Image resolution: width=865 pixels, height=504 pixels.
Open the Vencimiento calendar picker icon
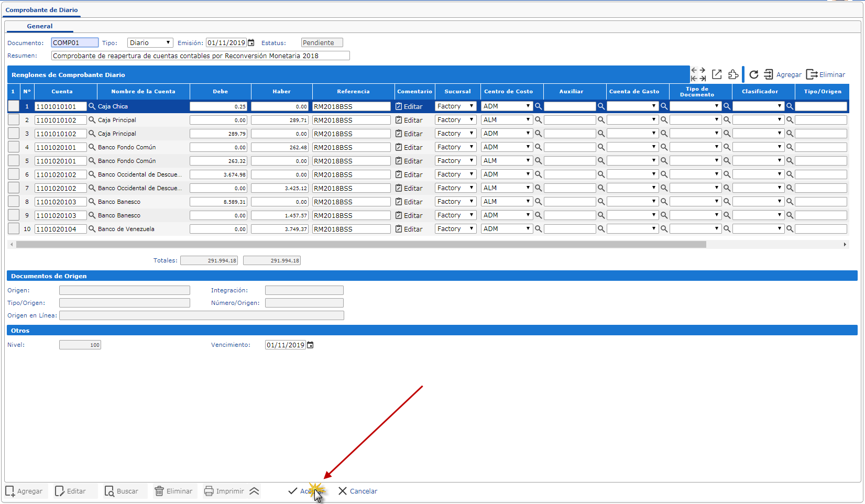point(310,345)
